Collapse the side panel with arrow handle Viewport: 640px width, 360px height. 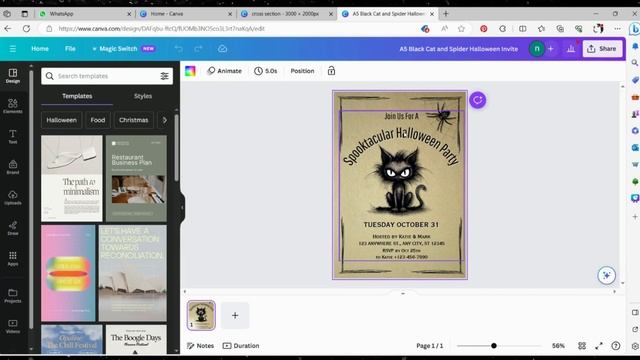pos(182,207)
